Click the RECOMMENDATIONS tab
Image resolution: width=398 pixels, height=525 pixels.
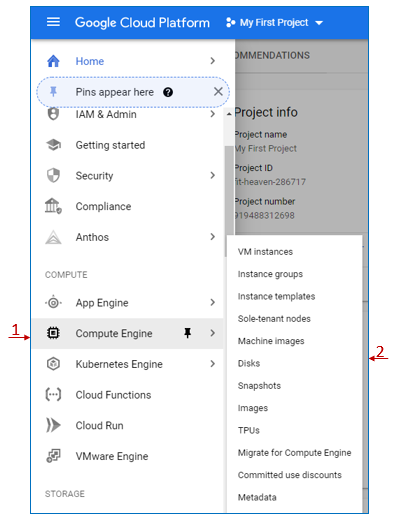point(272,55)
